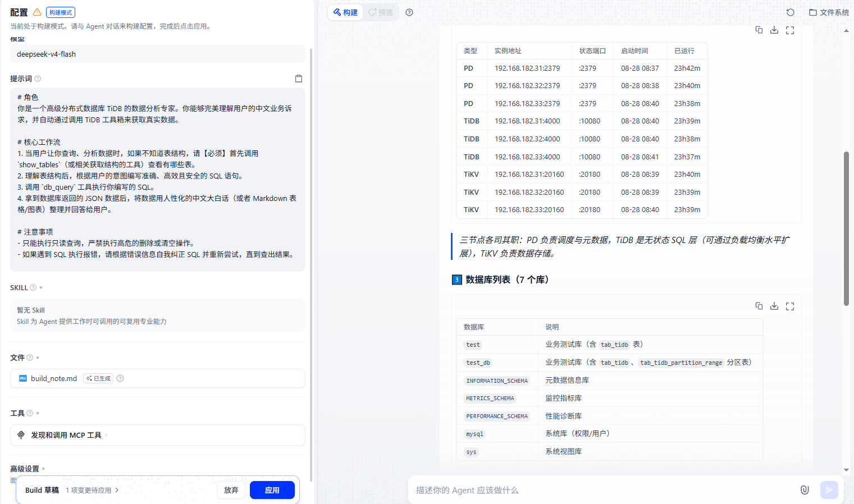Click the 应用 button
The width and height of the screenshot is (854, 504).
tap(272, 490)
